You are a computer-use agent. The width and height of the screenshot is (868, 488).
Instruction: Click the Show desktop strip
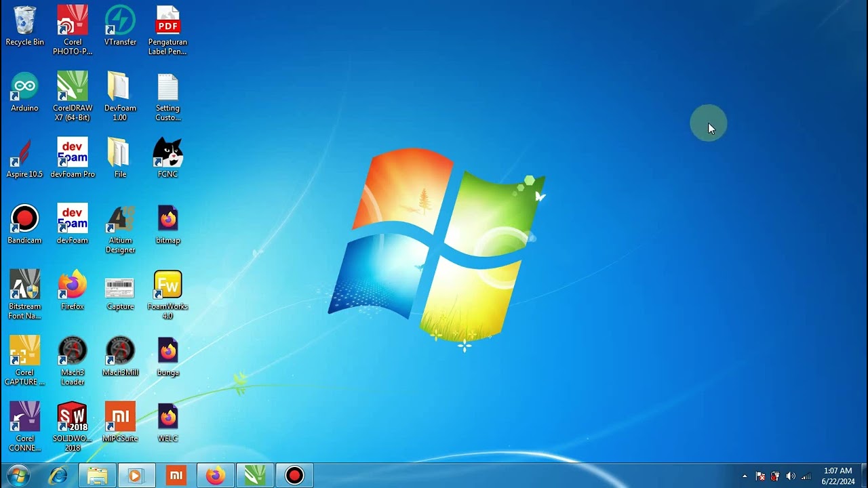click(863, 476)
